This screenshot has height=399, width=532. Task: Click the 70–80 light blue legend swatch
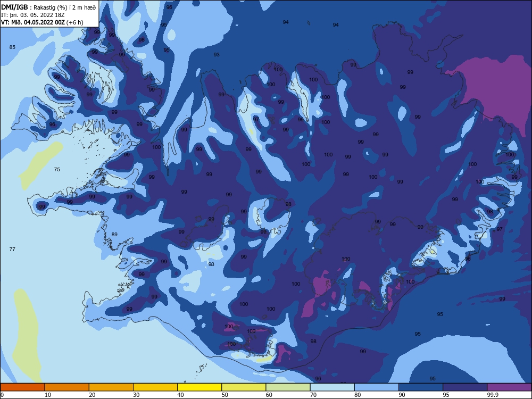click(332, 387)
